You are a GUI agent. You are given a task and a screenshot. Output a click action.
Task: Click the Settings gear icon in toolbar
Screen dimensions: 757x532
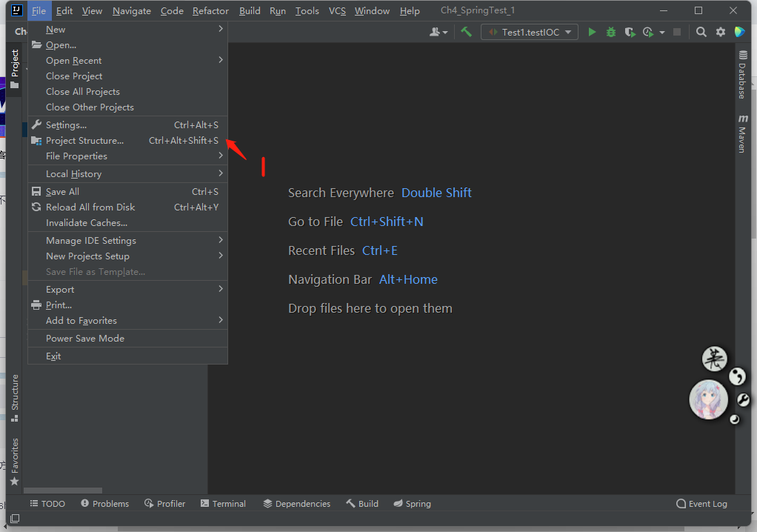point(719,32)
